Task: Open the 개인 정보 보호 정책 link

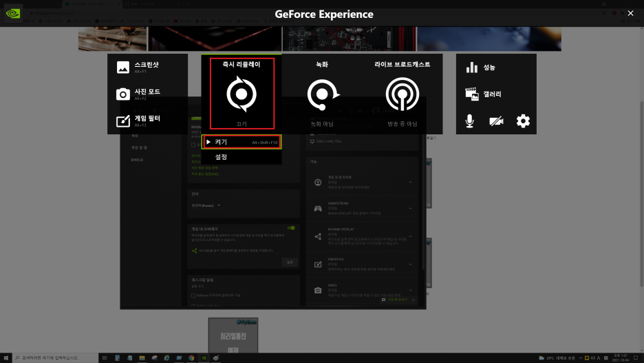Action: (204, 168)
